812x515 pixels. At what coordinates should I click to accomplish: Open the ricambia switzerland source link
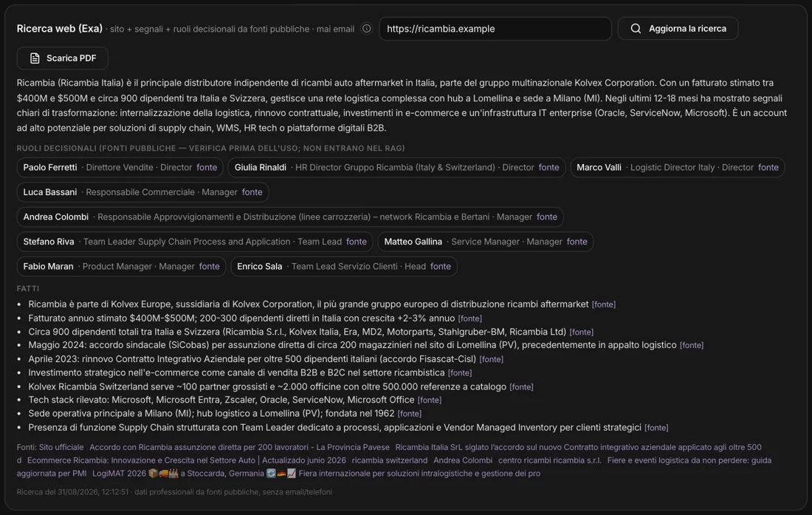390,460
